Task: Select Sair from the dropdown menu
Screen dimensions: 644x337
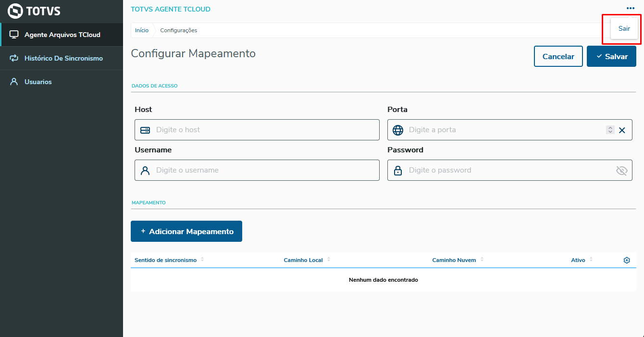Action: 624,29
